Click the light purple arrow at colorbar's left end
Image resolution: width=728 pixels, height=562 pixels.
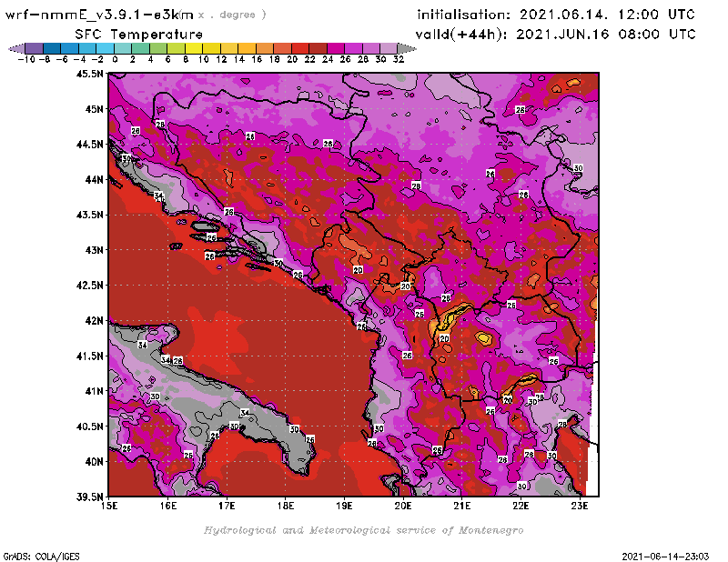tap(15, 47)
